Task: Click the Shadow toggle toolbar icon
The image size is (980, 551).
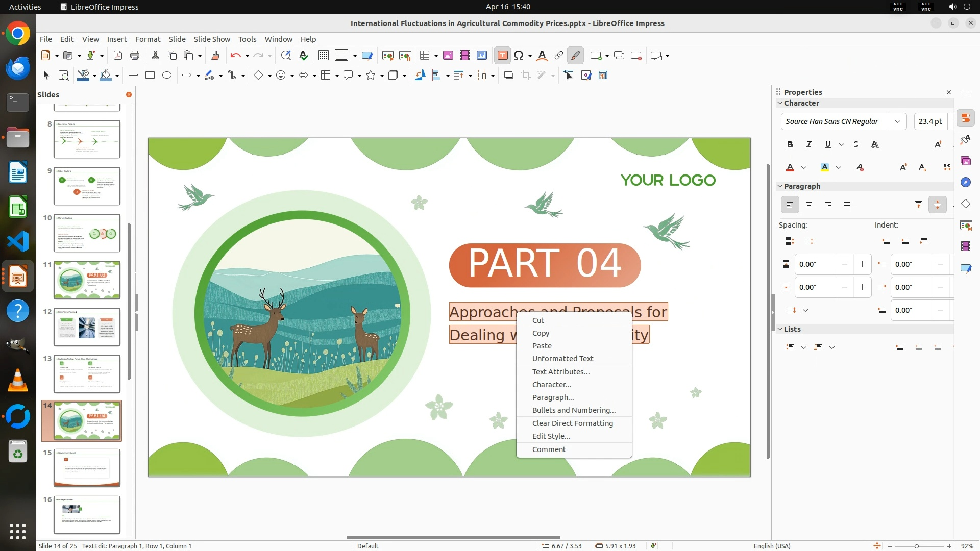Action: (508, 76)
